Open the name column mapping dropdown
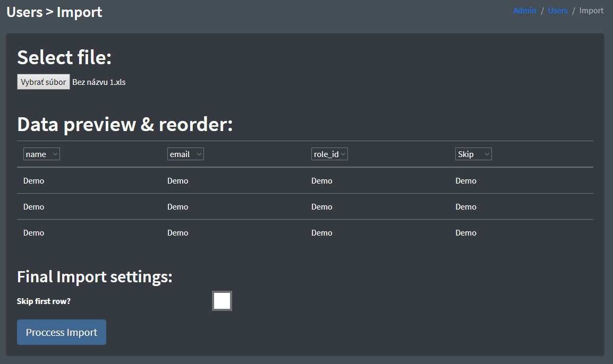The height and width of the screenshot is (364, 613). coord(41,154)
